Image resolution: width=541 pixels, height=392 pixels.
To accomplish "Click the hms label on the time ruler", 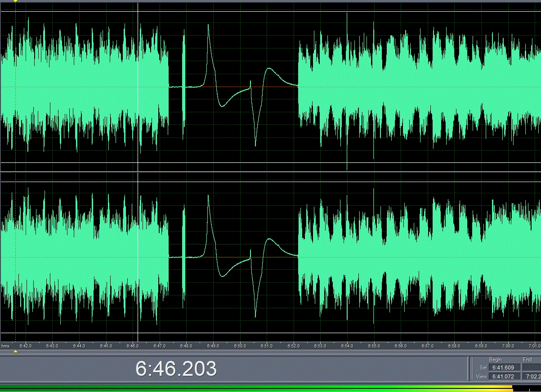I will point(5,346).
